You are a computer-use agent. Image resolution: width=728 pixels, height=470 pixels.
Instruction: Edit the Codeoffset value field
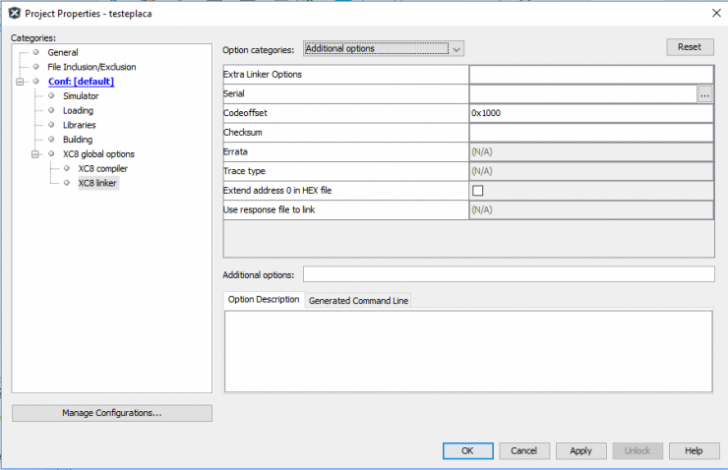tap(590, 113)
